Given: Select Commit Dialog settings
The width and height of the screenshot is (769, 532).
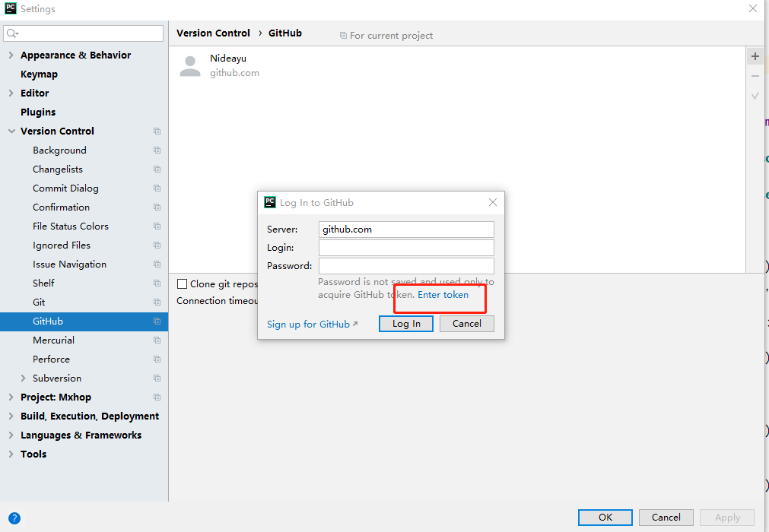Looking at the screenshot, I should [x=65, y=188].
